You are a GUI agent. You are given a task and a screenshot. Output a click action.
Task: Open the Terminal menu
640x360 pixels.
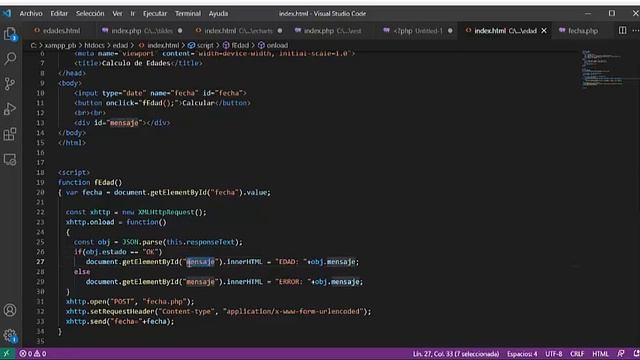[x=188, y=13]
